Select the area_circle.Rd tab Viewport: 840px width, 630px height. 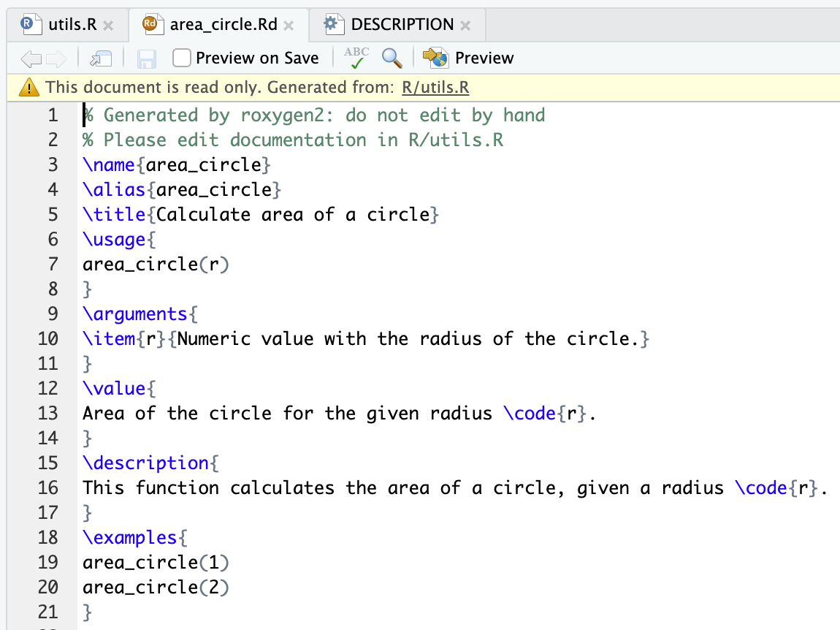tap(223, 25)
